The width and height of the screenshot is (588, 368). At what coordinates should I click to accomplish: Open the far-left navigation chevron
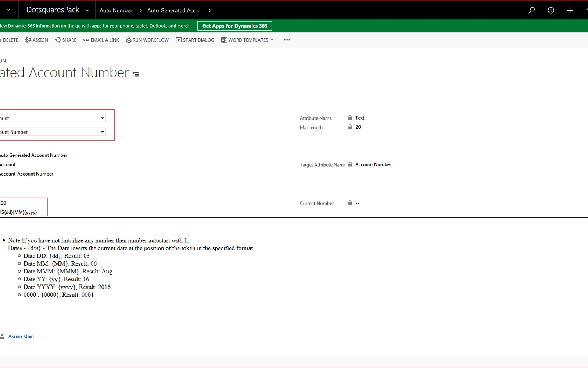8,10
